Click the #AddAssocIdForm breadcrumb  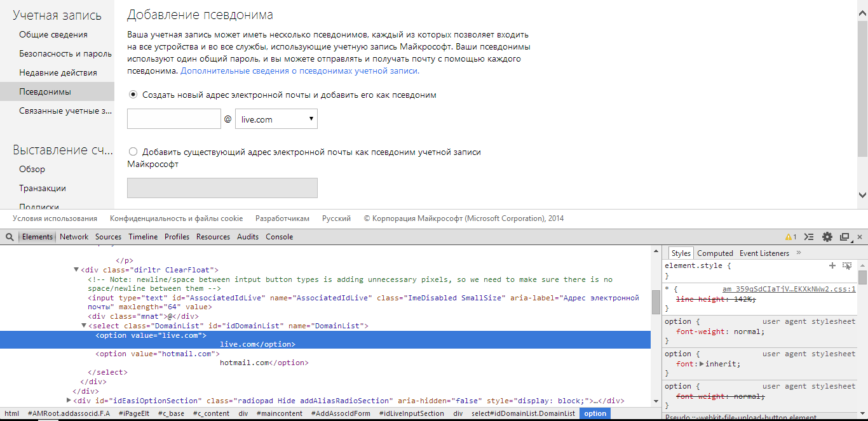click(x=341, y=413)
